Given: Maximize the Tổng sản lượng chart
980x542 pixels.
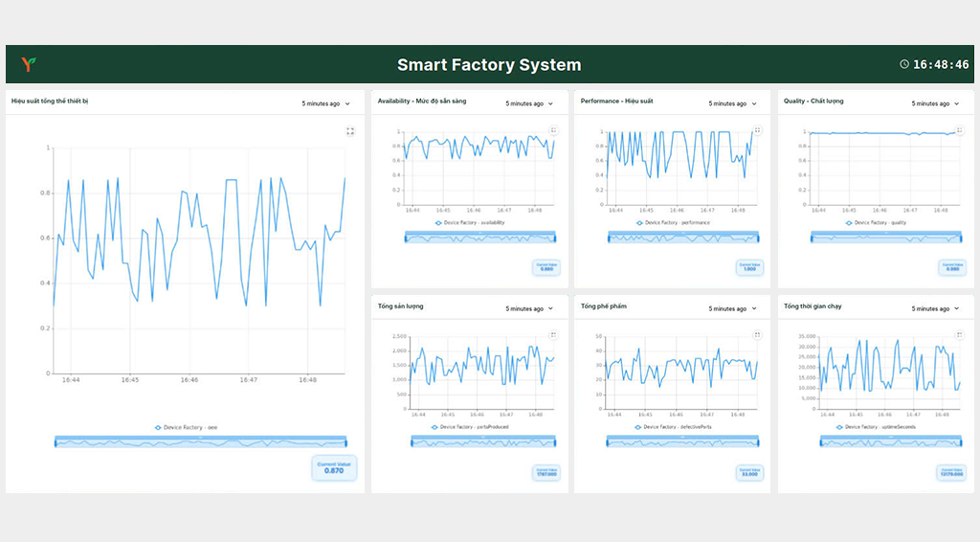Looking at the screenshot, I should [553, 335].
